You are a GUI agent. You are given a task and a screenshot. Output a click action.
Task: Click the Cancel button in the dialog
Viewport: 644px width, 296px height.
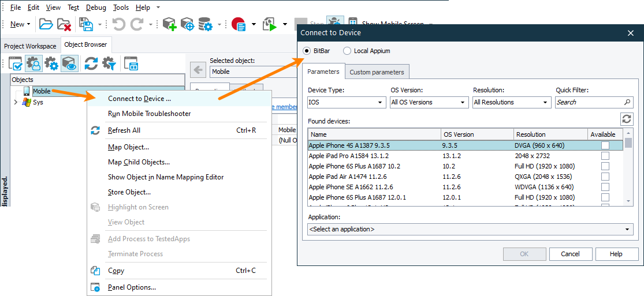coord(570,254)
